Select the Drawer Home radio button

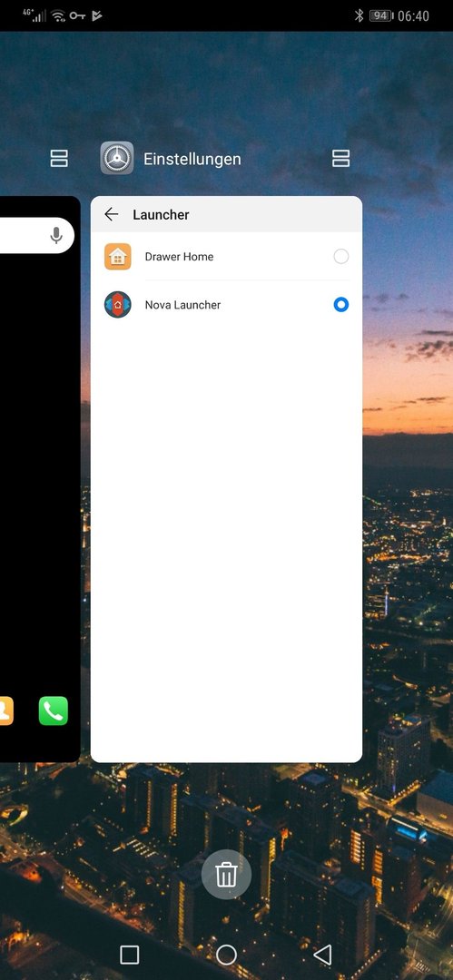(x=341, y=256)
